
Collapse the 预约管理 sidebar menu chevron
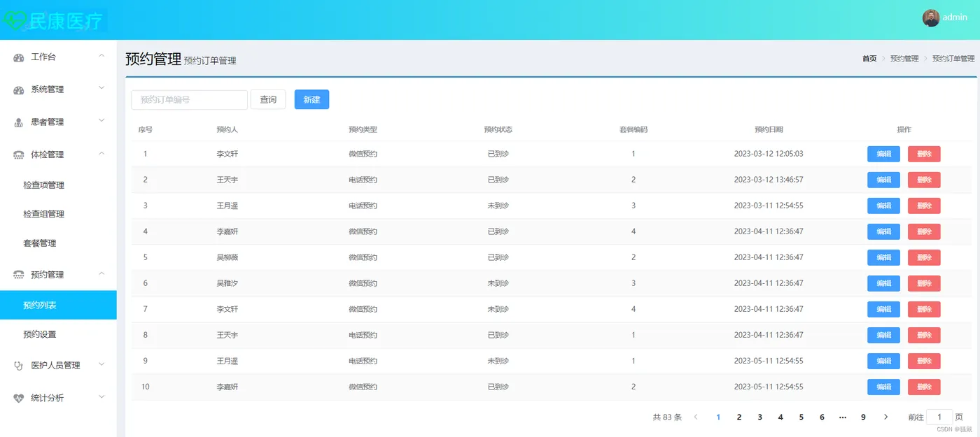click(x=101, y=273)
